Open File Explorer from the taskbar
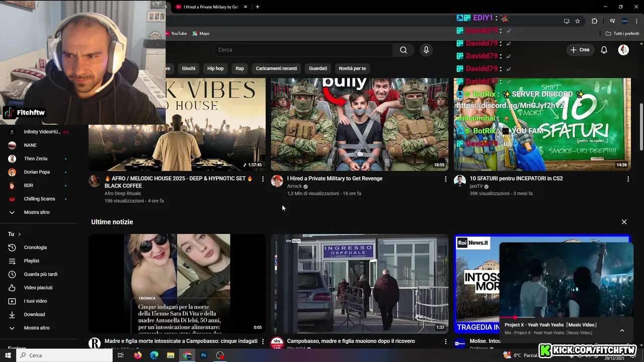The width and height of the screenshot is (644, 362). coord(171,355)
